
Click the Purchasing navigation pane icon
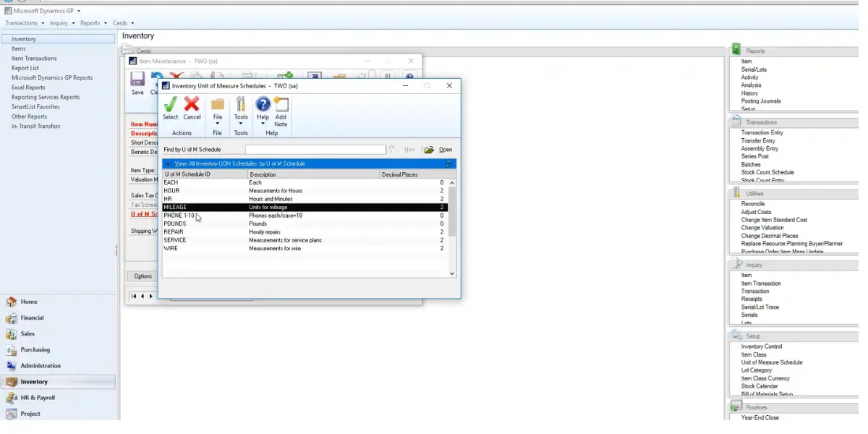[x=11, y=349]
